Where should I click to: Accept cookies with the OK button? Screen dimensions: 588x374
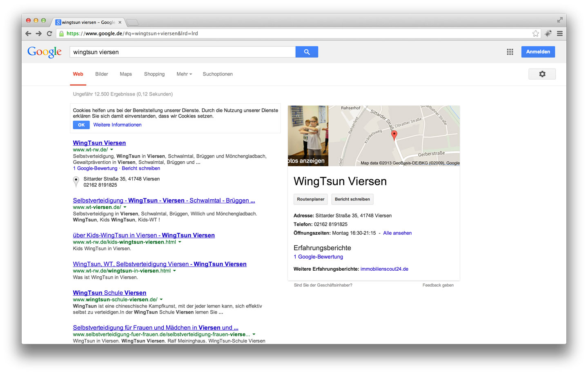tap(81, 125)
